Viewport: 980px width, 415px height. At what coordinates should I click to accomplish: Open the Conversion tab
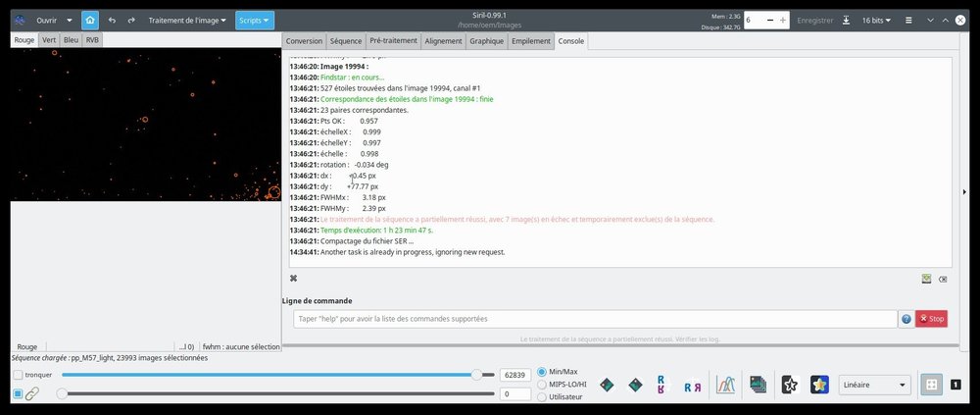304,40
